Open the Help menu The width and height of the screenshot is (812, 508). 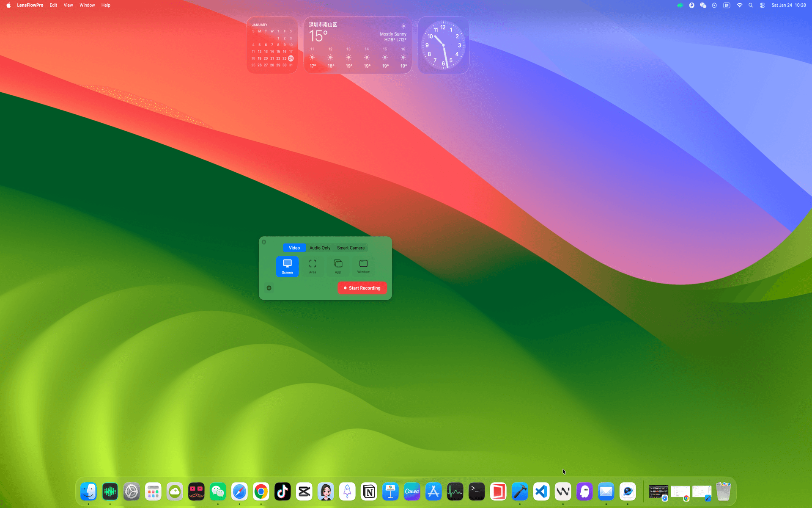point(106,5)
